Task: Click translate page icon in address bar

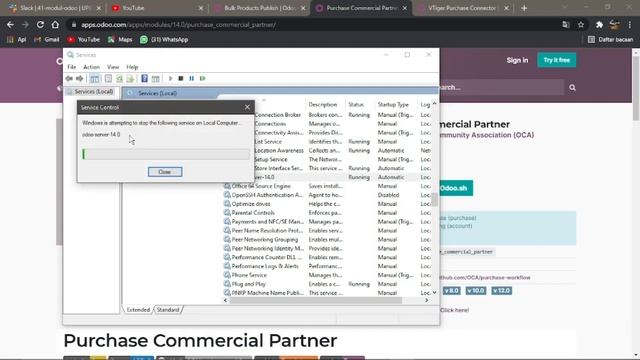Action: (x=566, y=24)
